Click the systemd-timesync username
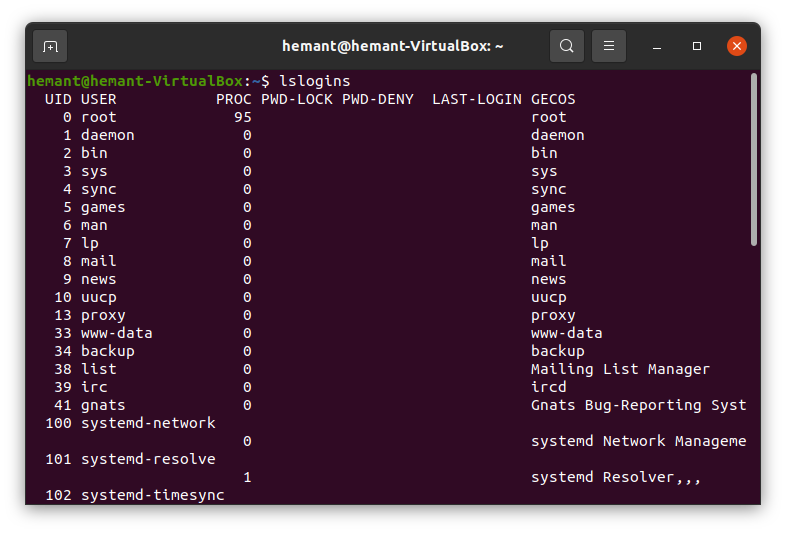Screen dimensions: 786x533 [x=152, y=495]
